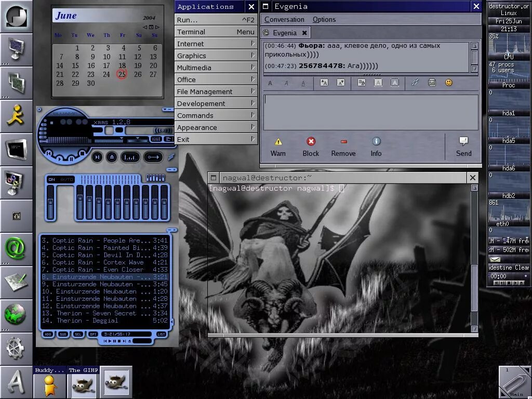Click the AIM running man dock icon
The image size is (532, 399).
pyautogui.click(x=16, y=116)
